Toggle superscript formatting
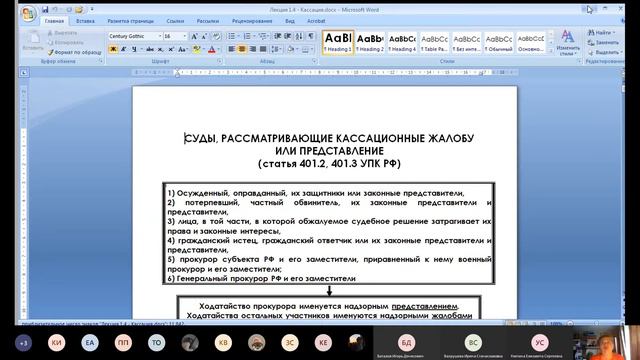 pyautogui.click(x=171, y=49)
